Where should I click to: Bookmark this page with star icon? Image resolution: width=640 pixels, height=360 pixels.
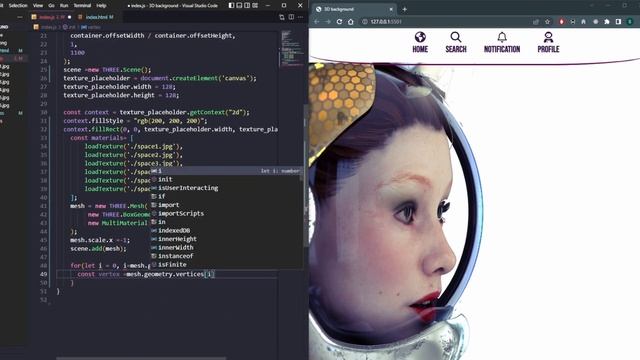(547, 22)
